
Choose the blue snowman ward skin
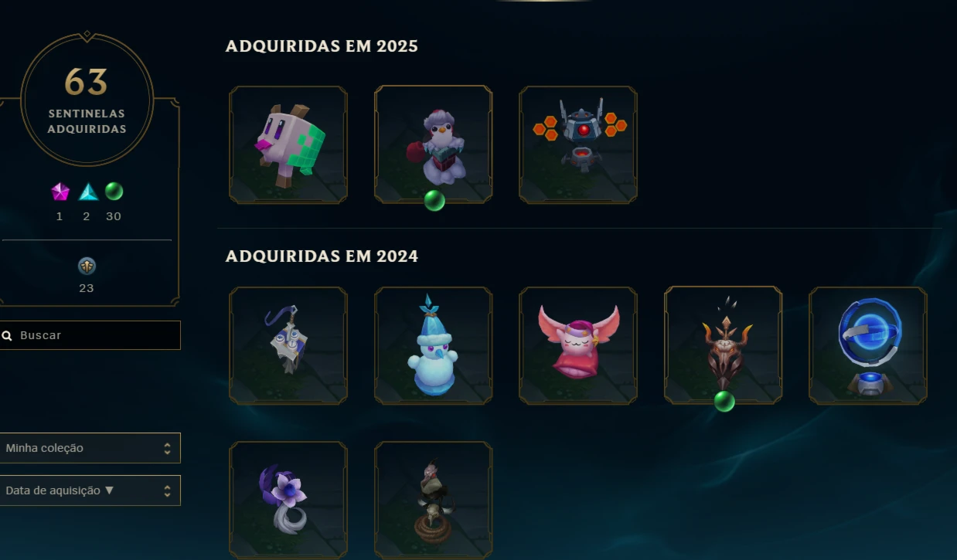(433, 345)
